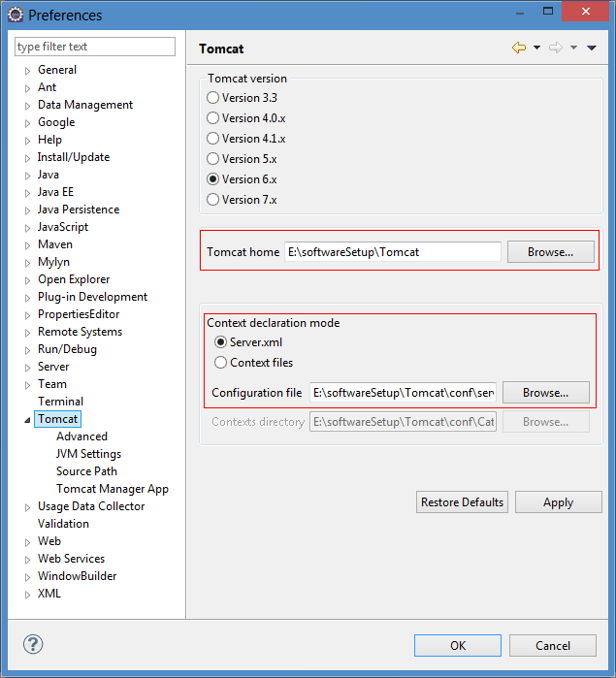Open Advanced under Tomcat

pos(81,436)
